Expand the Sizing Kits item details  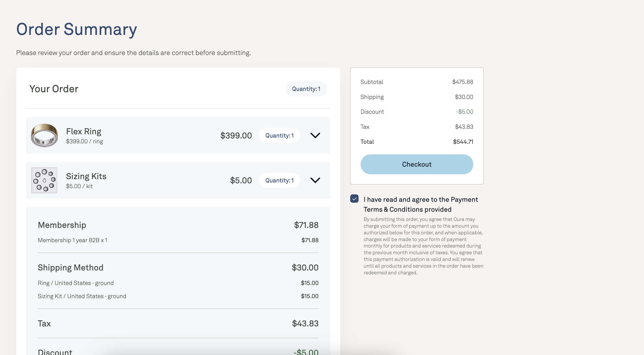315,180
